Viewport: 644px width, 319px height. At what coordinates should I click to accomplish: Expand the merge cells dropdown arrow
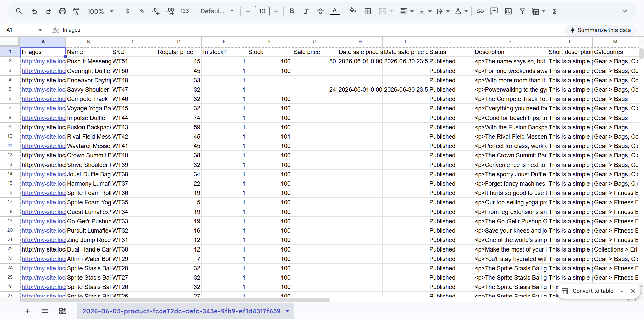tap(391, 11)
